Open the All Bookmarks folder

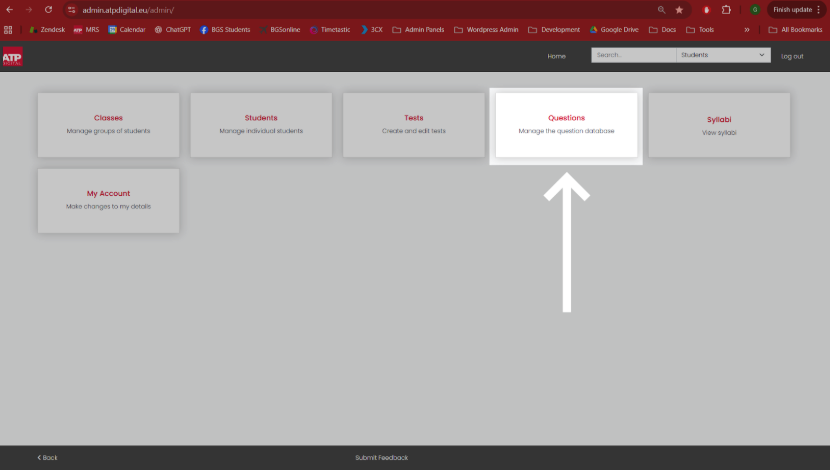tap(796, 30)
